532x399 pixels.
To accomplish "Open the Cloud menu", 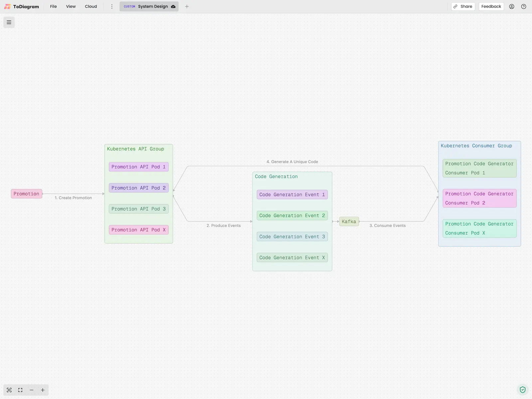I will (91, 7).
